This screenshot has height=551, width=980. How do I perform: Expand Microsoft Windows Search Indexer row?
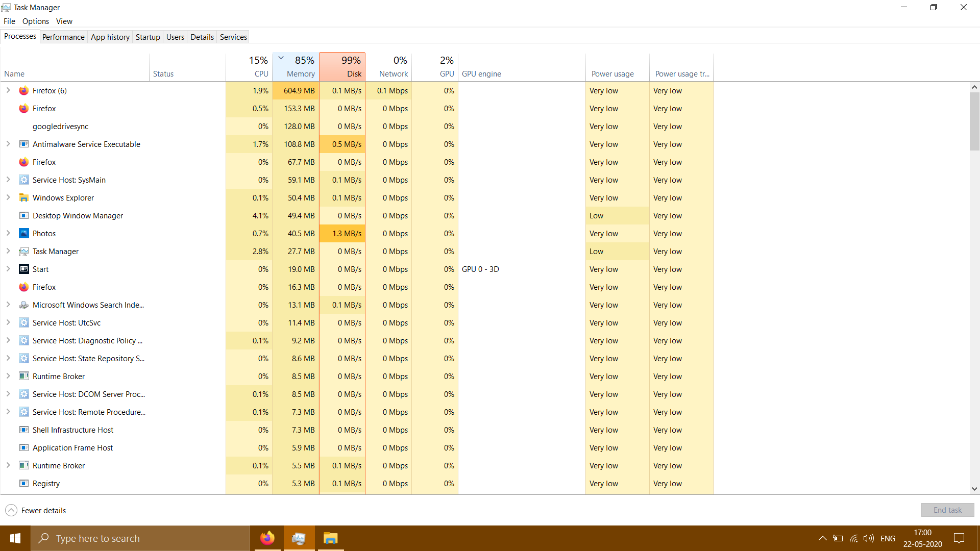coord(8,305)
